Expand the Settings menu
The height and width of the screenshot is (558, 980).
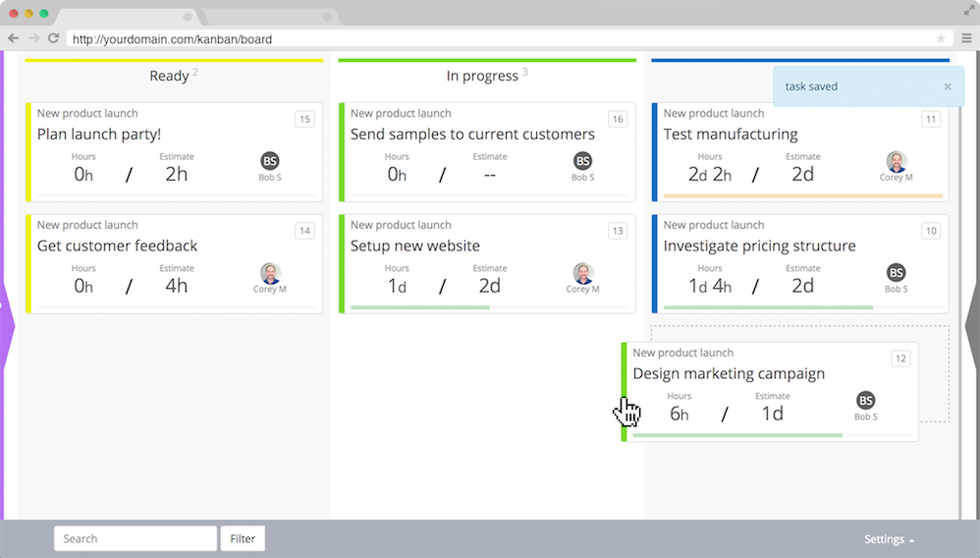point(890,538)
